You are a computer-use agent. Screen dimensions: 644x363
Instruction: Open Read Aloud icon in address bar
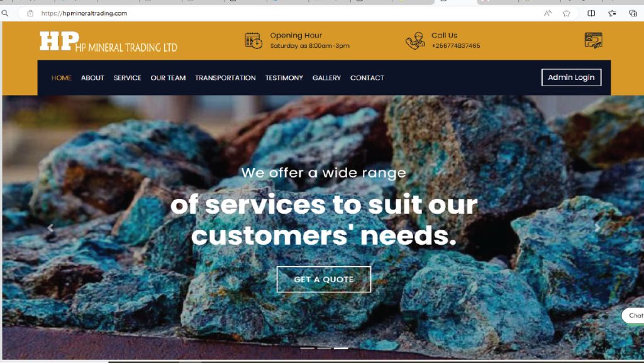click(x=548, y=13)
